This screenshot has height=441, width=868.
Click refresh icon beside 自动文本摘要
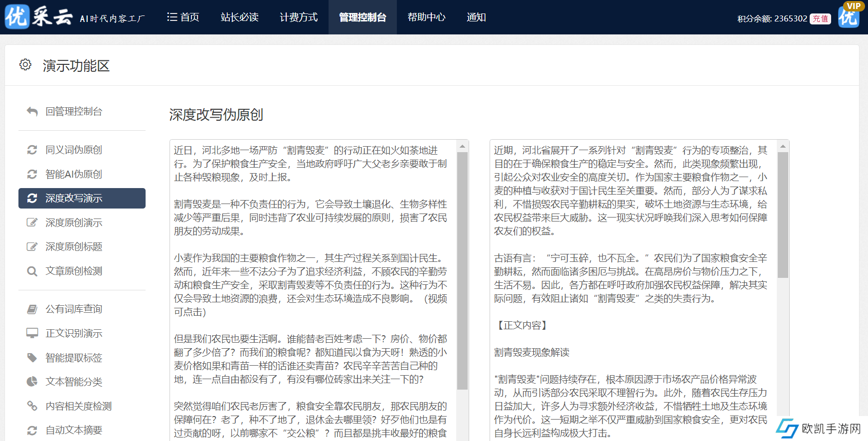pos(32,430)
